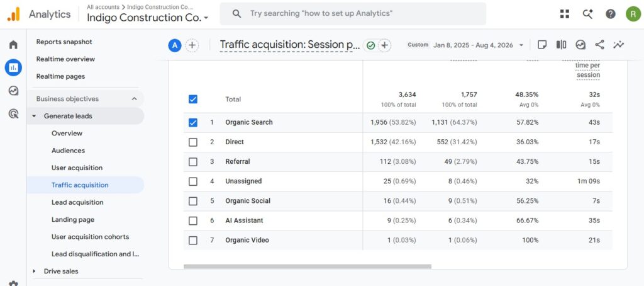Click the Direct channel name

pos(235,142)
